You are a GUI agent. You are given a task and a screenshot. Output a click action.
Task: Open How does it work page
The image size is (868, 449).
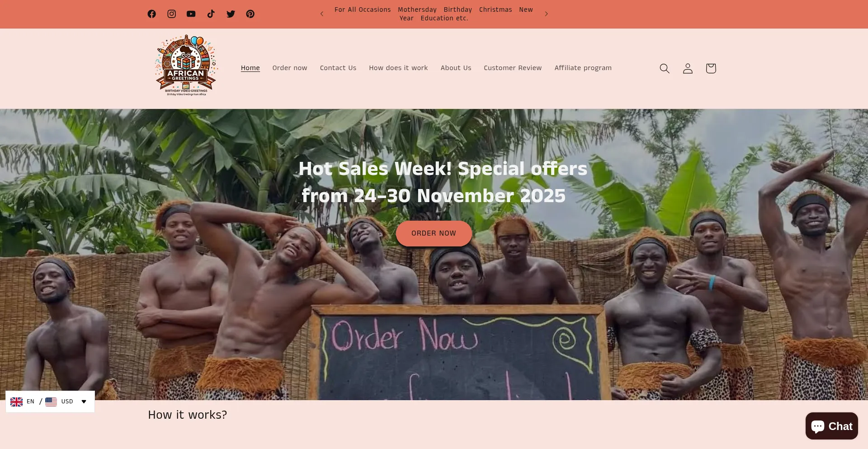click(x=398, y=68)
